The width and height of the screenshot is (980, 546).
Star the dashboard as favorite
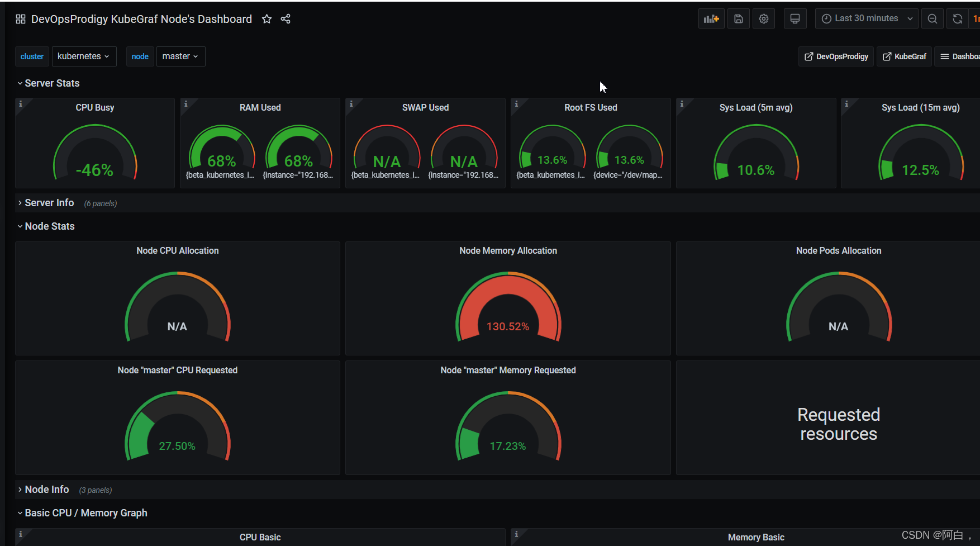point(267,19)
